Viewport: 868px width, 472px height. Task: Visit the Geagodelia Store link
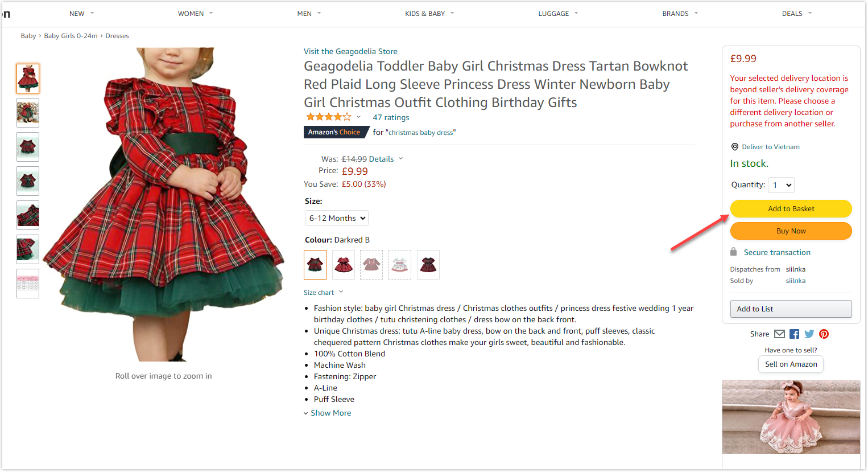tap(350, 51)
